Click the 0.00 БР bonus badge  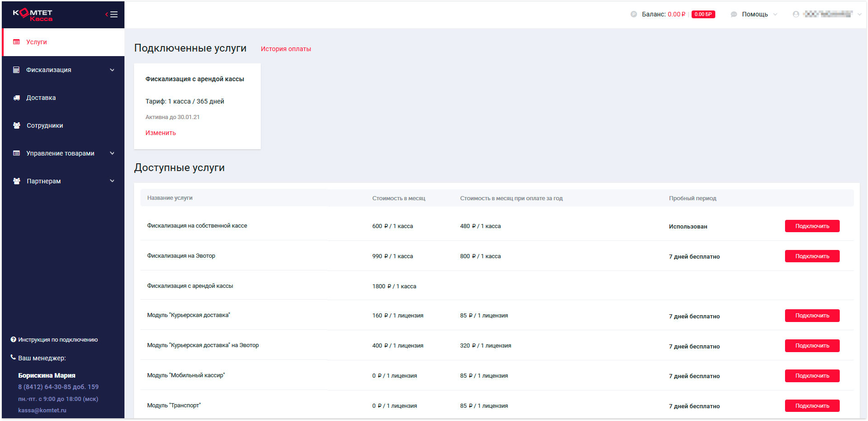point(703,14)
